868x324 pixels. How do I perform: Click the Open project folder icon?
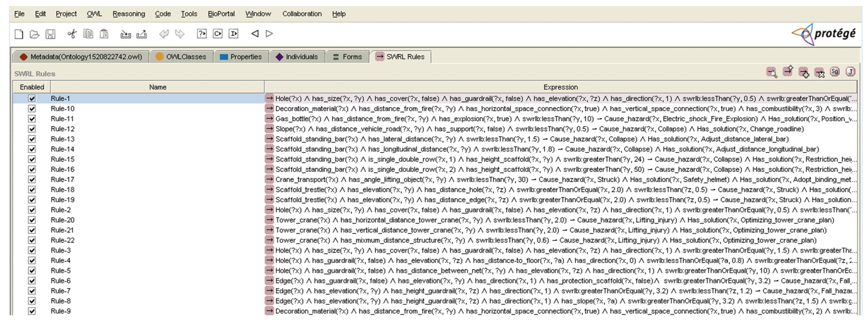34,34
